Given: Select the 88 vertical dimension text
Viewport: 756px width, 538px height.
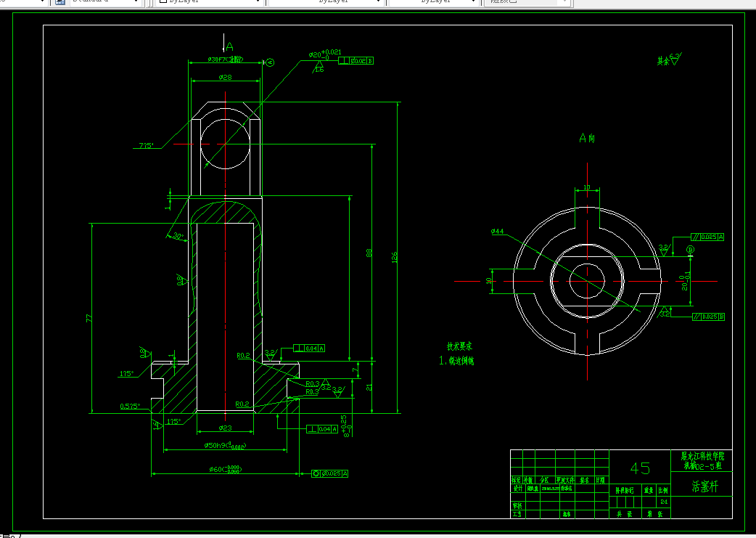Looking at the screenshot, I should click(x=369, y=253).
